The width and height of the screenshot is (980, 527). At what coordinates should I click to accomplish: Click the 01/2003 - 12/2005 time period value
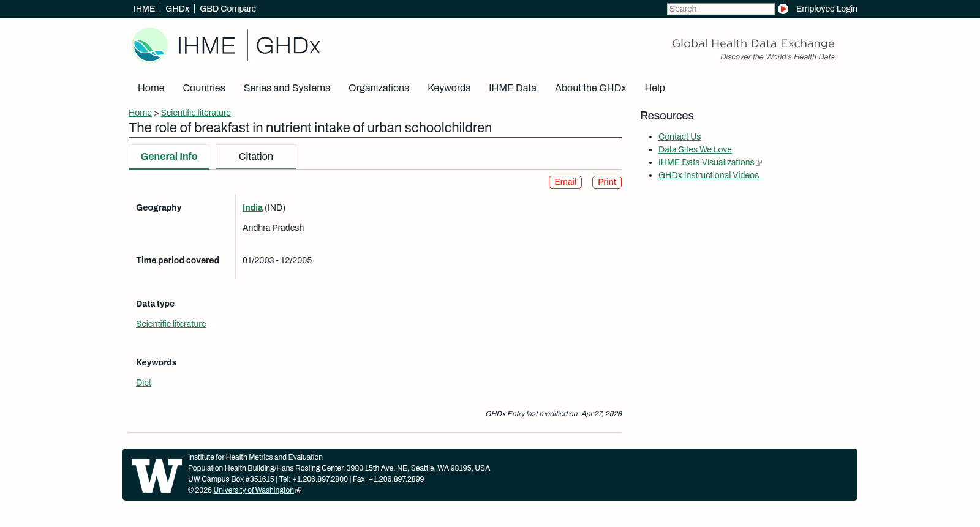277,260
